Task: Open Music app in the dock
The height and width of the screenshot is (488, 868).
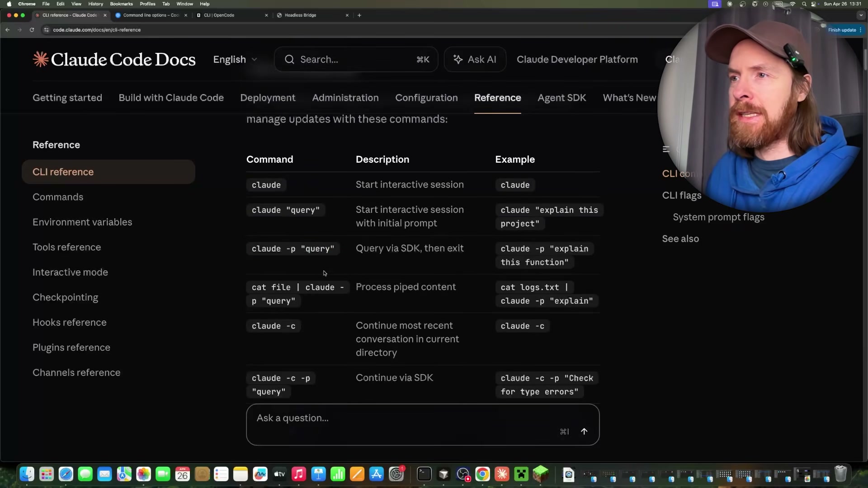Action: 299,474
